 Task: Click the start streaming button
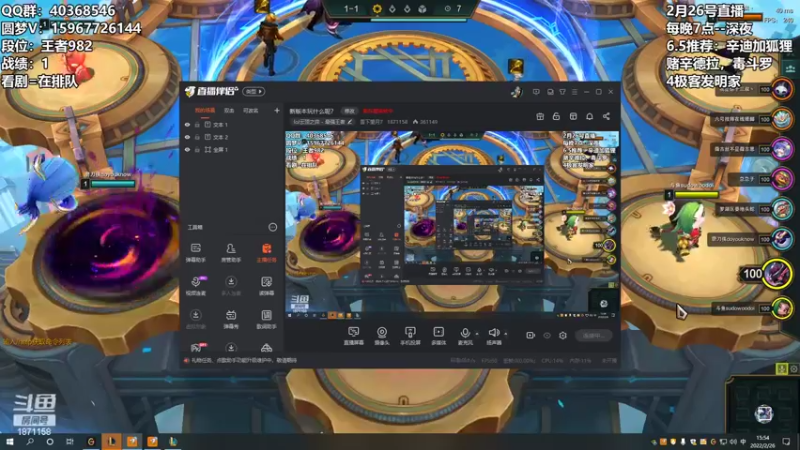(593, 335)
